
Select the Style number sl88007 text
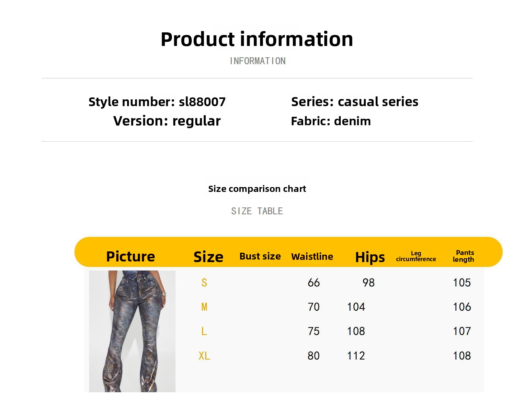[157, 102]
